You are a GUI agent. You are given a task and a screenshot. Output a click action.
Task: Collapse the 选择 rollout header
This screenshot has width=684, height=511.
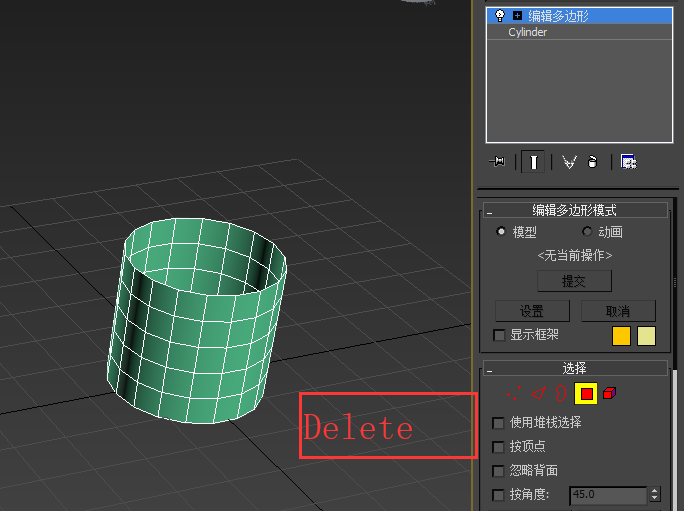click(x=574, y=368)
